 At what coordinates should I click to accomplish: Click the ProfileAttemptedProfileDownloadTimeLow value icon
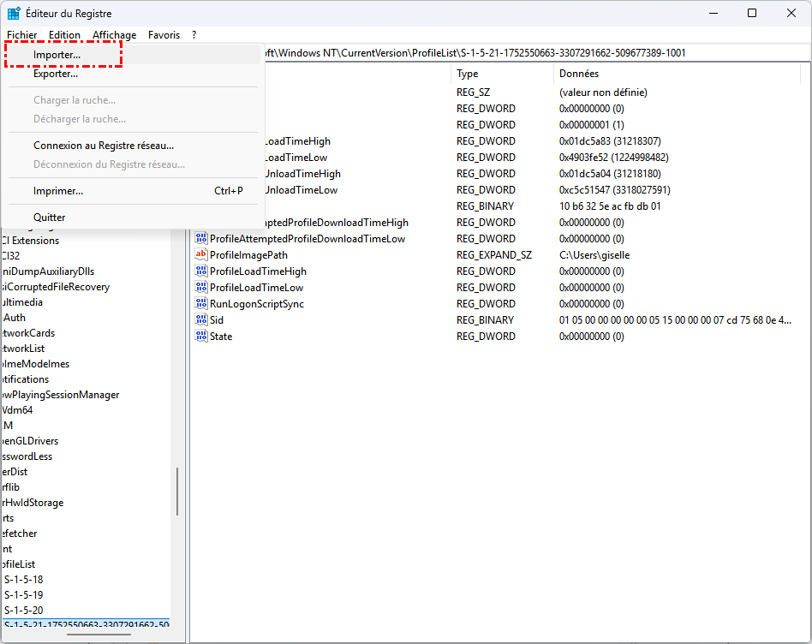[201, 239]
